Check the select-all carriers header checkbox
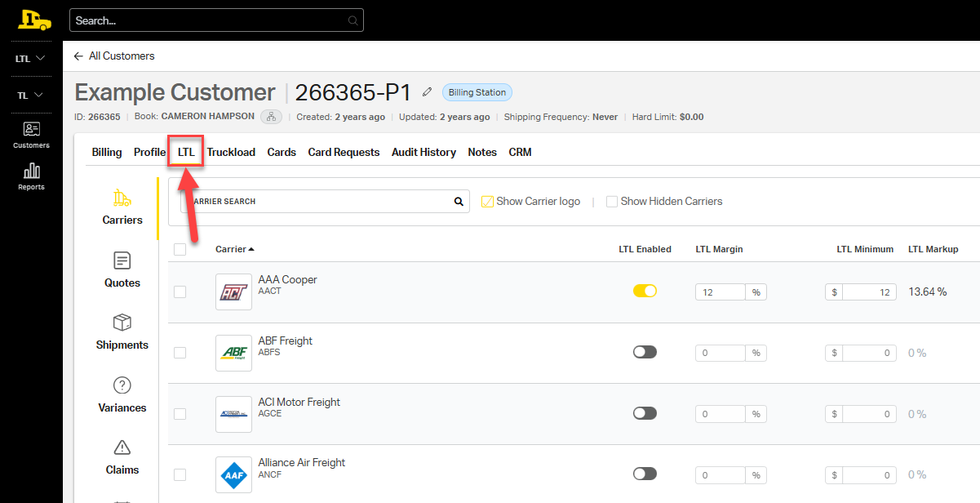 coord(180,250)
